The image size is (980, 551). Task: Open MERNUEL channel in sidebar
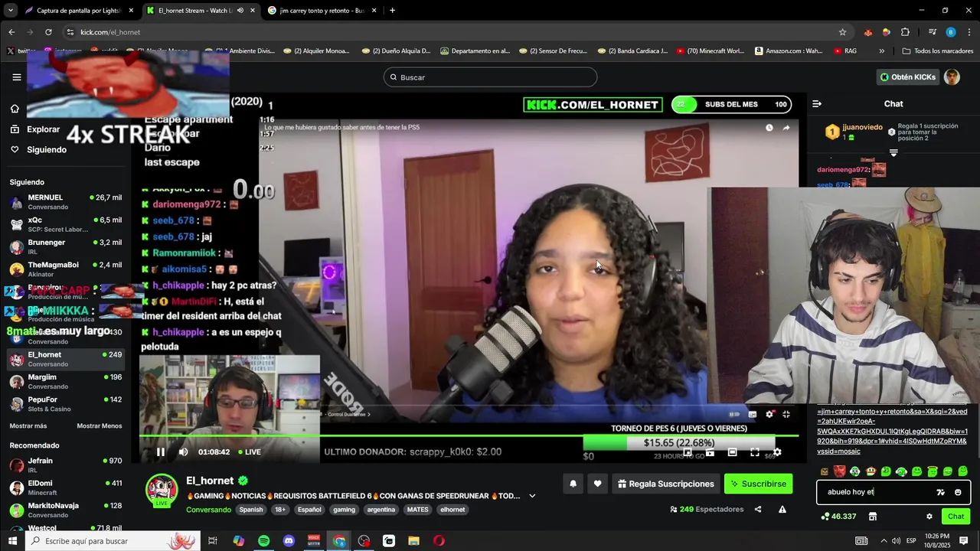click(x=65, y=202)
